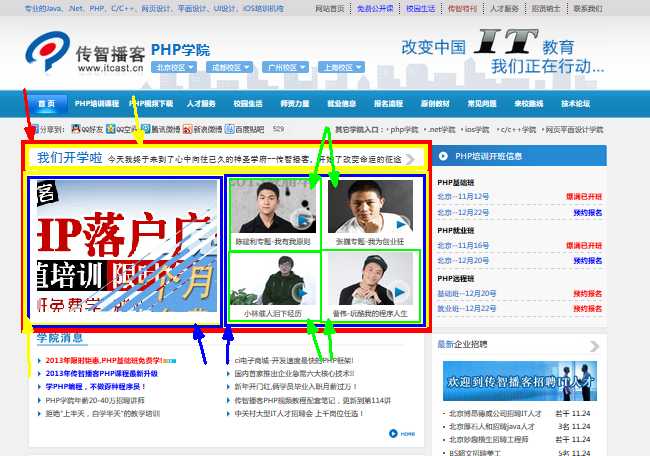Image resolution: width=650 pixels, height=456 pixels.
Task: Click the PHP基础班 heading
Action: (x=456, y=182)
